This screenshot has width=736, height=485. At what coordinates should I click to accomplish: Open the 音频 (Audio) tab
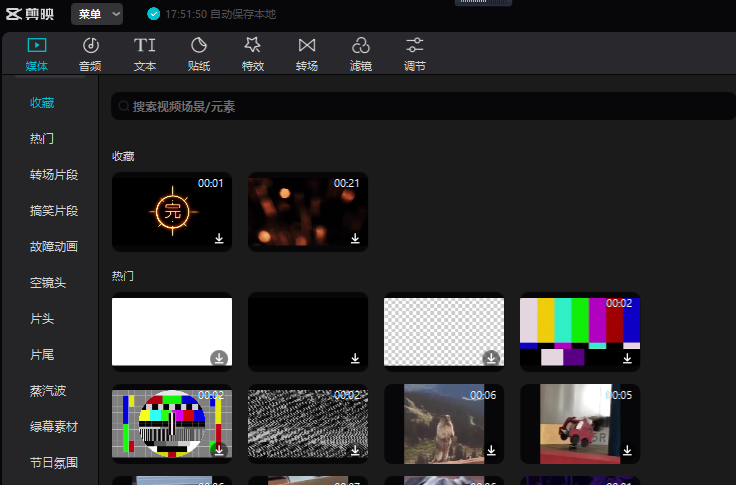(90, 53)
